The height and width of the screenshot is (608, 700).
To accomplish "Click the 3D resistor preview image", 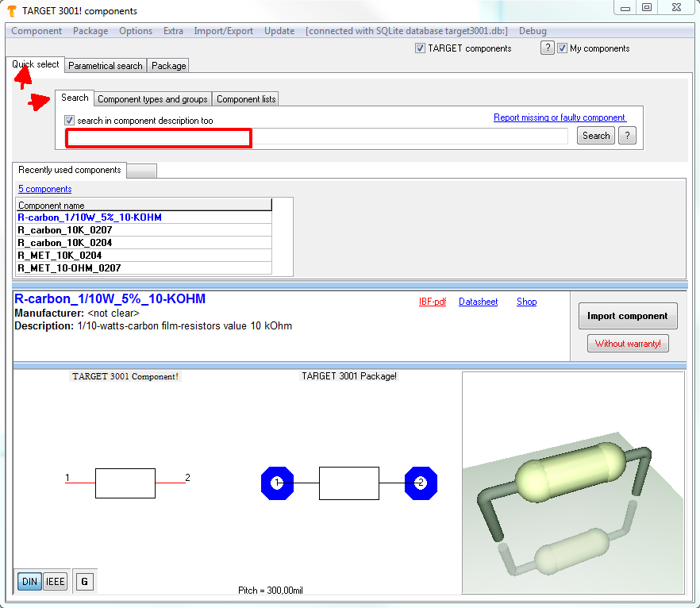I will click(572, 483).
